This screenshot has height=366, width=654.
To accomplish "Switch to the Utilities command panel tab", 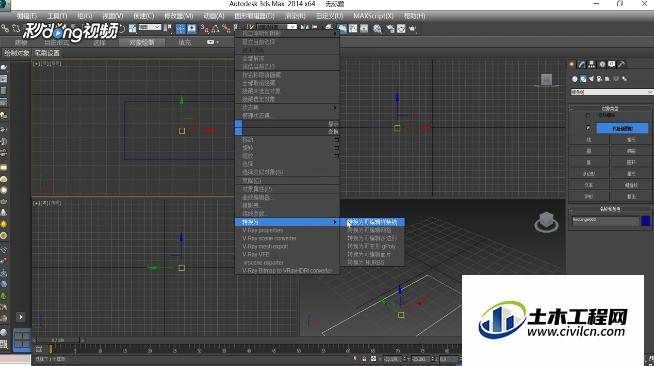I will coord(622,64).
